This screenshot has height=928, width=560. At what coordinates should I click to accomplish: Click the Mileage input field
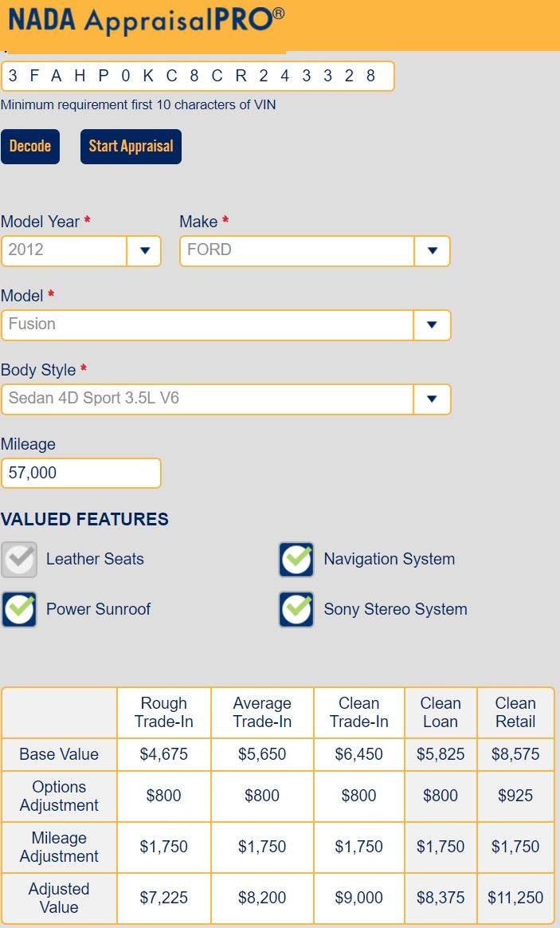tap(81, 473)
